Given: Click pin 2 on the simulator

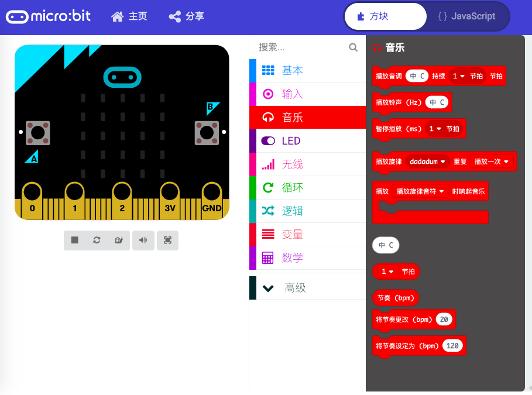Looking at the screenshot, I should [x=122, y=200].
